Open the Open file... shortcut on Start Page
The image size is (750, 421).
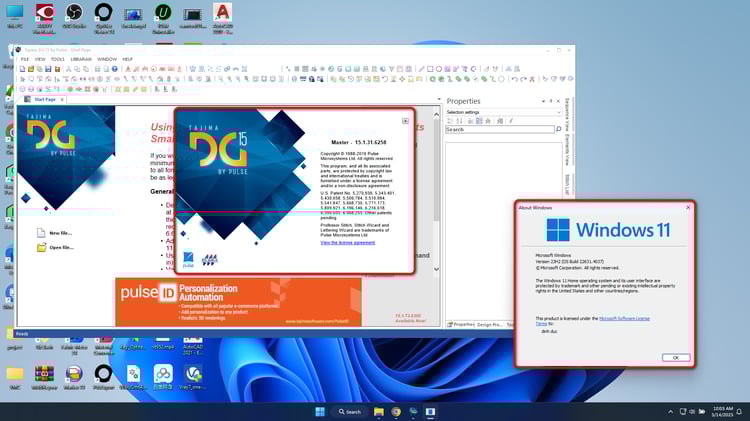pos(55,247)
